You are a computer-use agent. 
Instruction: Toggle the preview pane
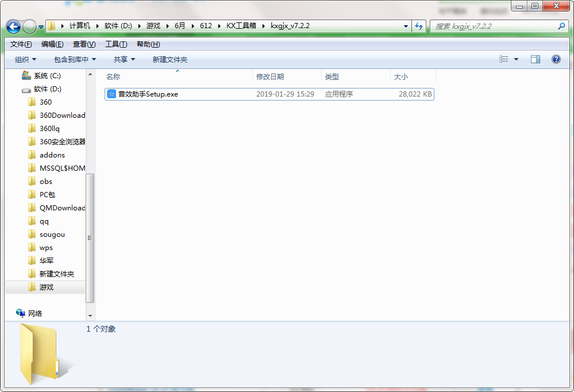[x=535, y=59]
